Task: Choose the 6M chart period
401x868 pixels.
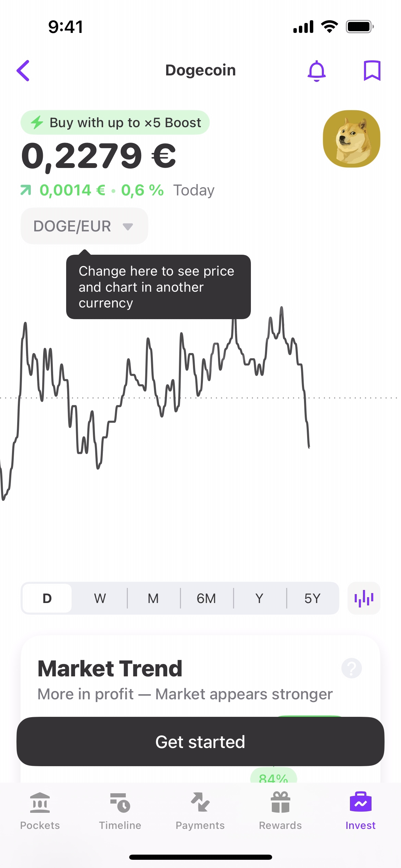Action: (206, 598)
